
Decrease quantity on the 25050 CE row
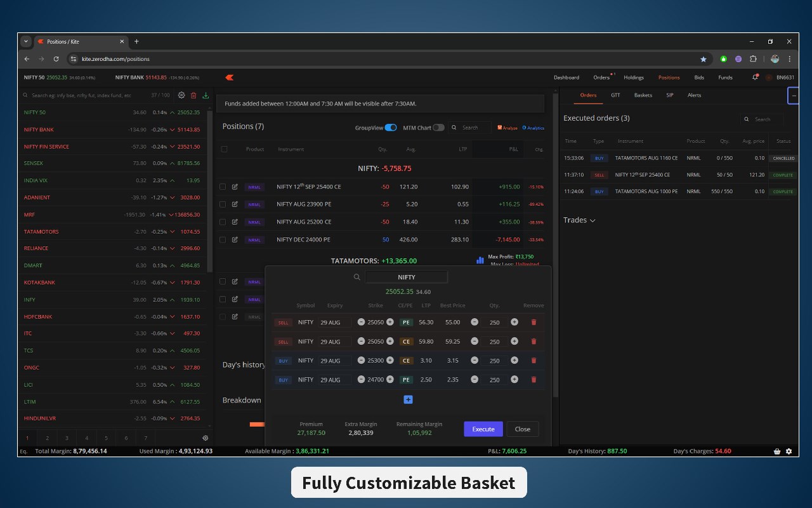coord(475,341)
